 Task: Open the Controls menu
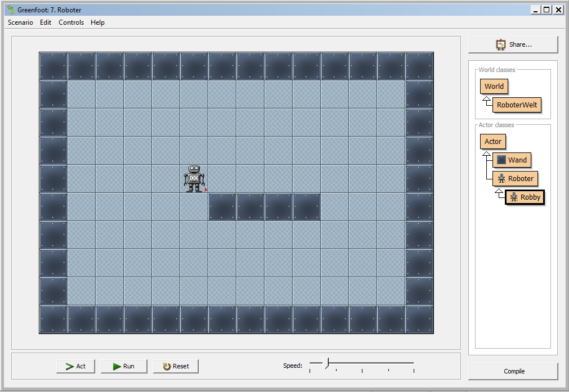(71, 22)
